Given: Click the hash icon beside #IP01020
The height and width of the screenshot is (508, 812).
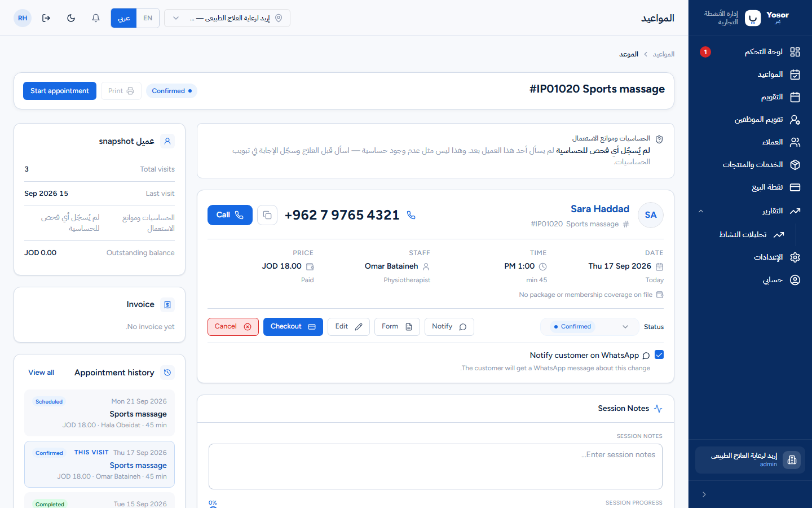Looking at the screenshot, I should click(x=625, y=224).
